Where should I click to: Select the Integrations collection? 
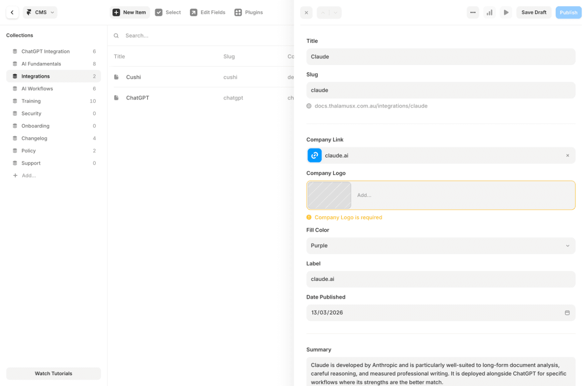(53, 76)
